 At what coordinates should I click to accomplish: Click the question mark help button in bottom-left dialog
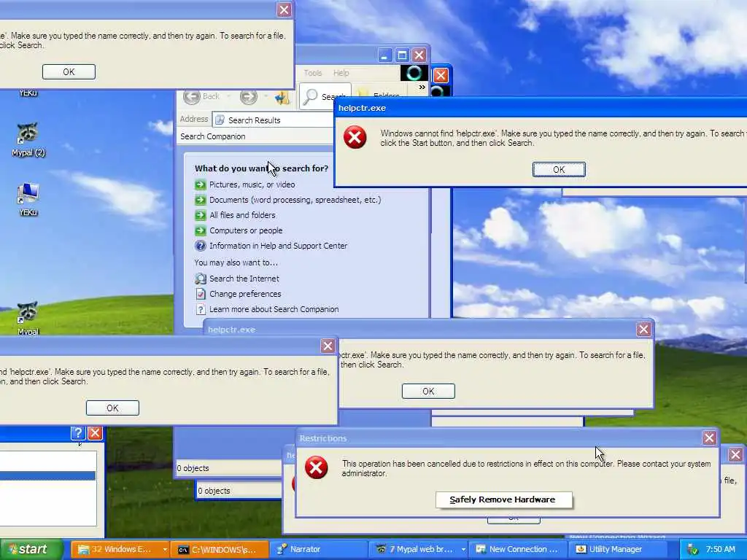[x=77, y=433]
